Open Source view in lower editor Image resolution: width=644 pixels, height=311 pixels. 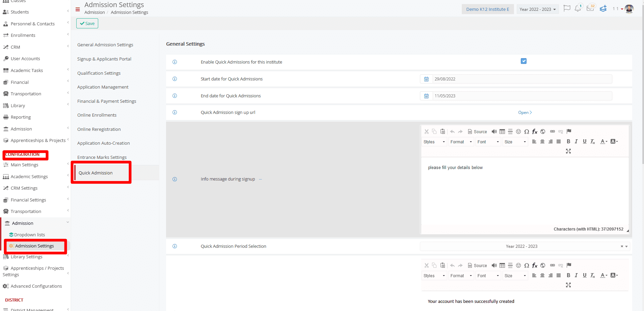tap(477, 265)
